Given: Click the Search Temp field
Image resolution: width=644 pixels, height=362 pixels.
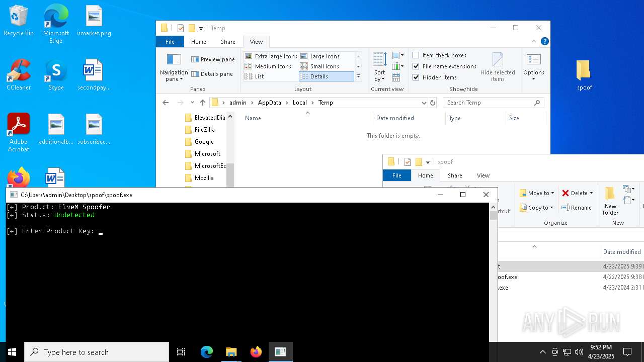Looking at the screenshot, I should click(x=493, y=103).
